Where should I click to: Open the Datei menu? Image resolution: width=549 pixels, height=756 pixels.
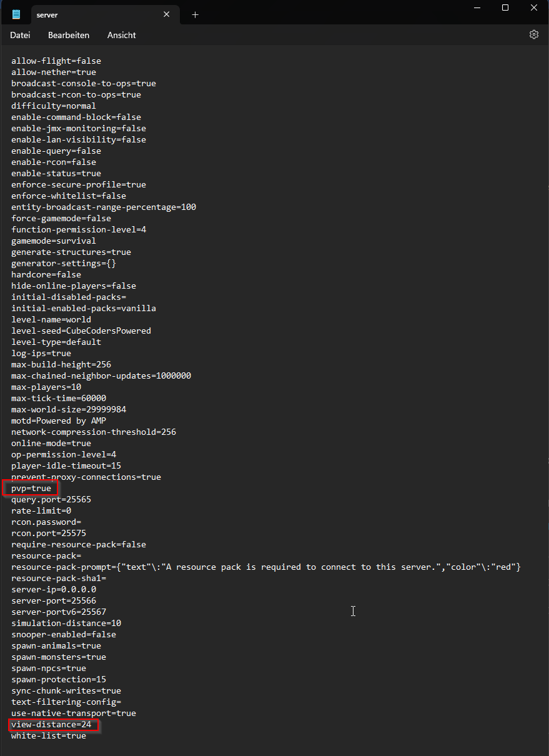(x=20, y=35)
